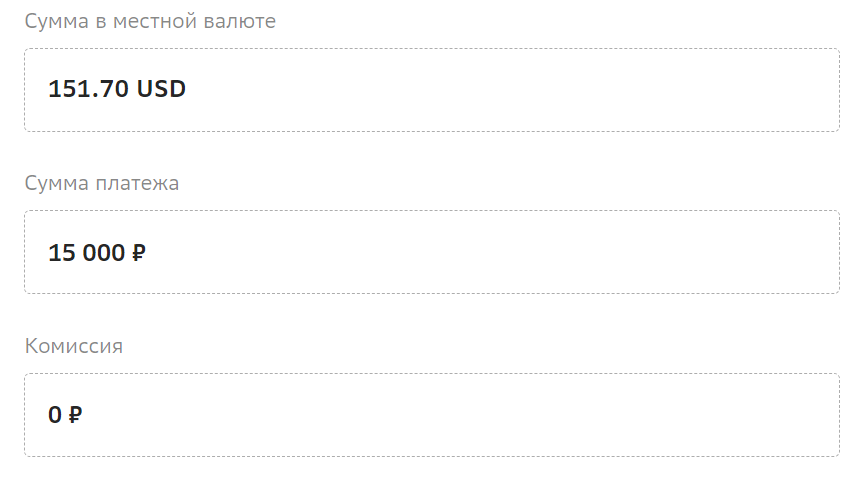This screenshot has width=860, height=487.
Task: Click the word "Сумма" above USD field
Action: pos(54,21)
